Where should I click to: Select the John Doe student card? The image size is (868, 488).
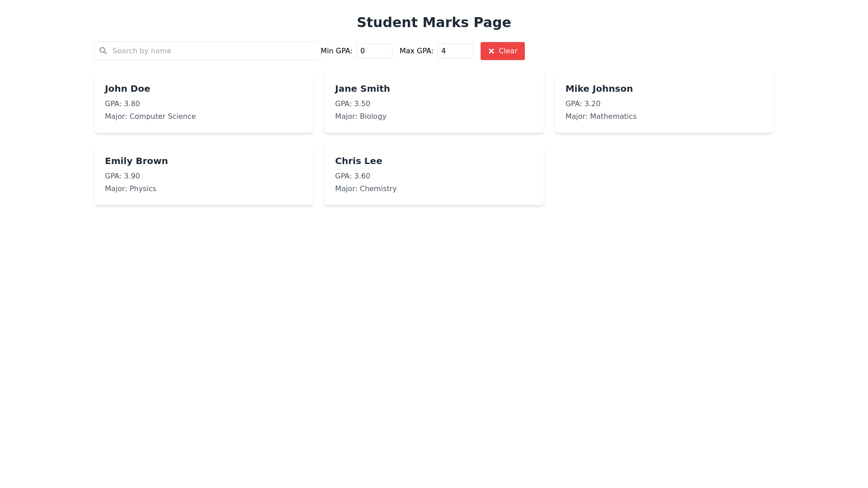[203, 102]
